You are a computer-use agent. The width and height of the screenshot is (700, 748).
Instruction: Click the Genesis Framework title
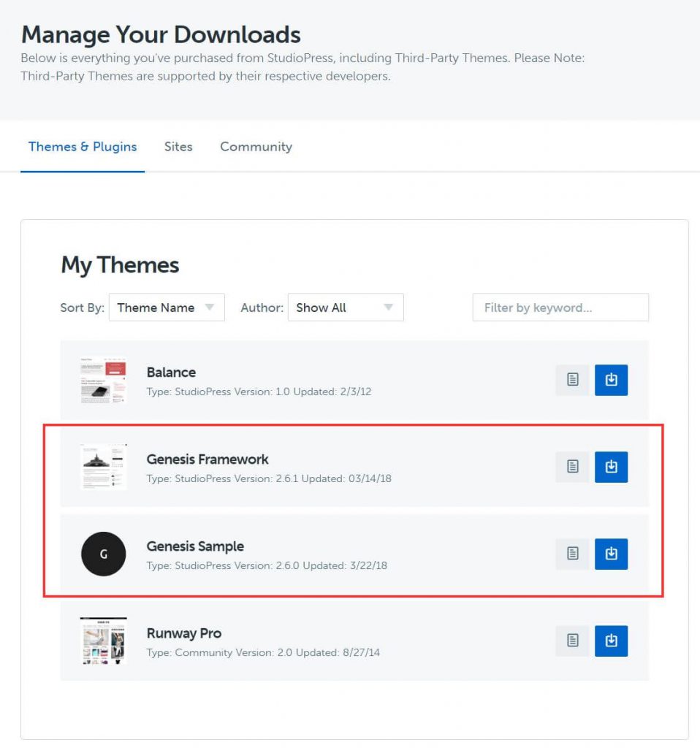(x=208, y=459)
